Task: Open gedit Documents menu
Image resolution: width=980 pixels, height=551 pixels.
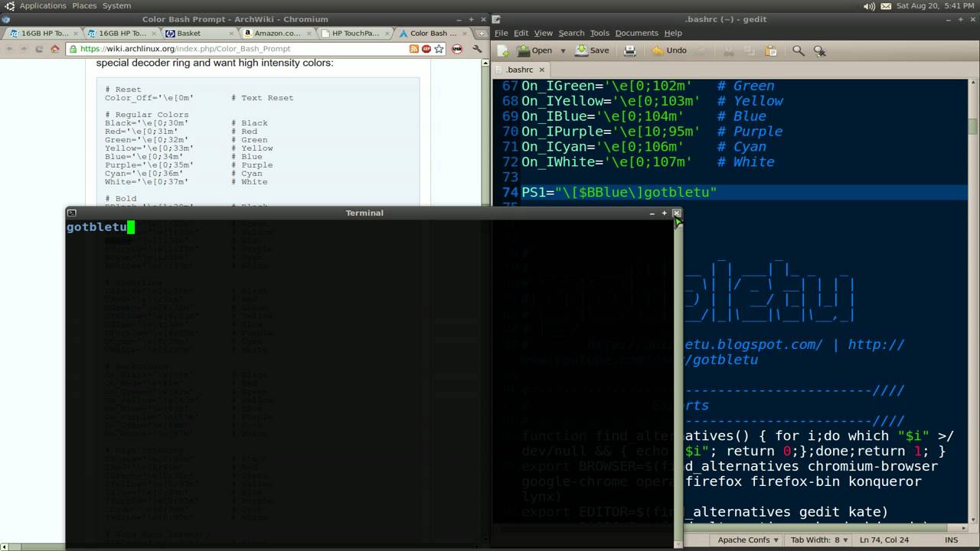Action: [636, 33]
